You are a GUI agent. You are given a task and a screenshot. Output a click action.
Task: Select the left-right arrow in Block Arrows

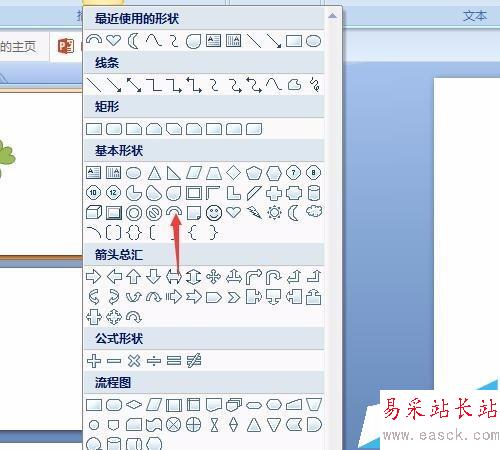point(174,277)
